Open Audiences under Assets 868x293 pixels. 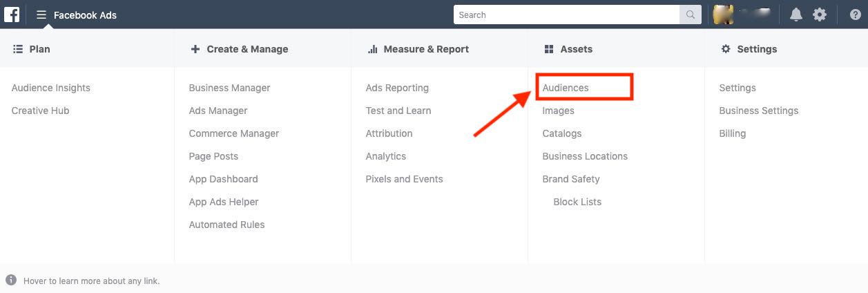[x=566, y=88]
